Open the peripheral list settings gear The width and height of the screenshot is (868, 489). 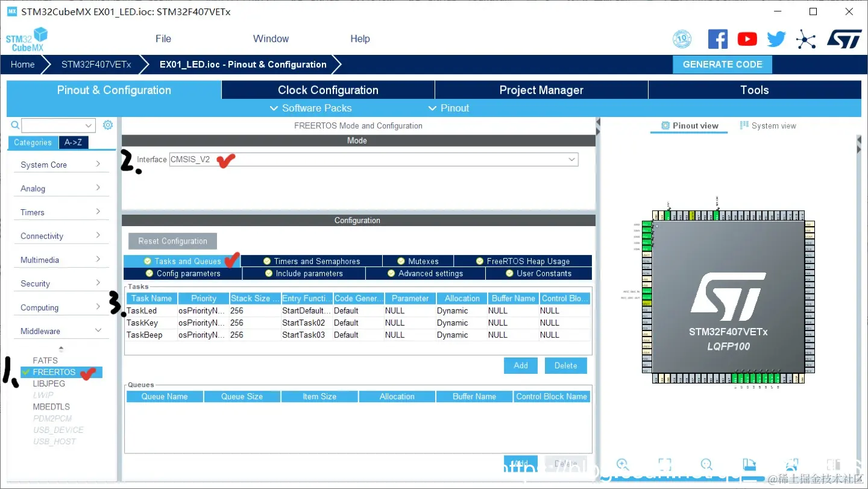[x=108, y=125]
